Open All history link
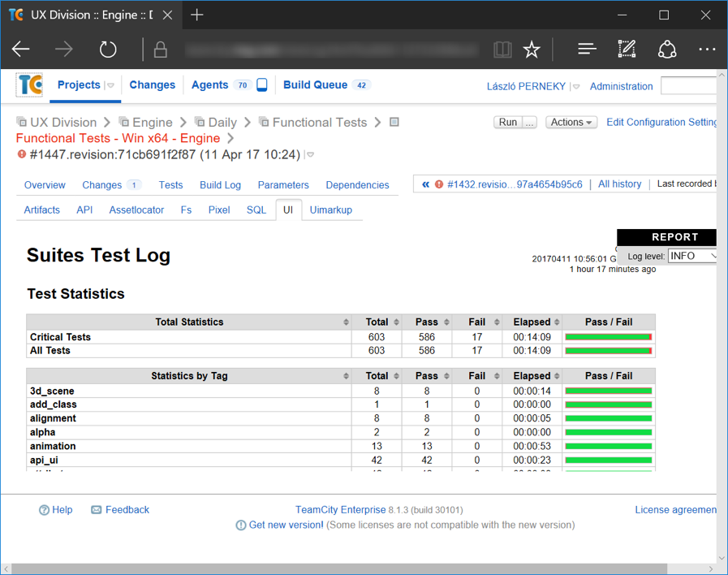 click(619, 184)
